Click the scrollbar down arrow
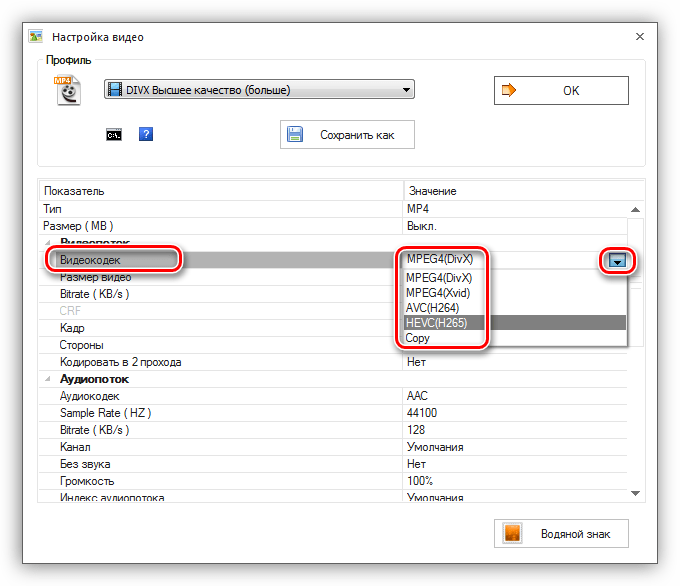The image size is (680, 586). (x=635, y=493)
